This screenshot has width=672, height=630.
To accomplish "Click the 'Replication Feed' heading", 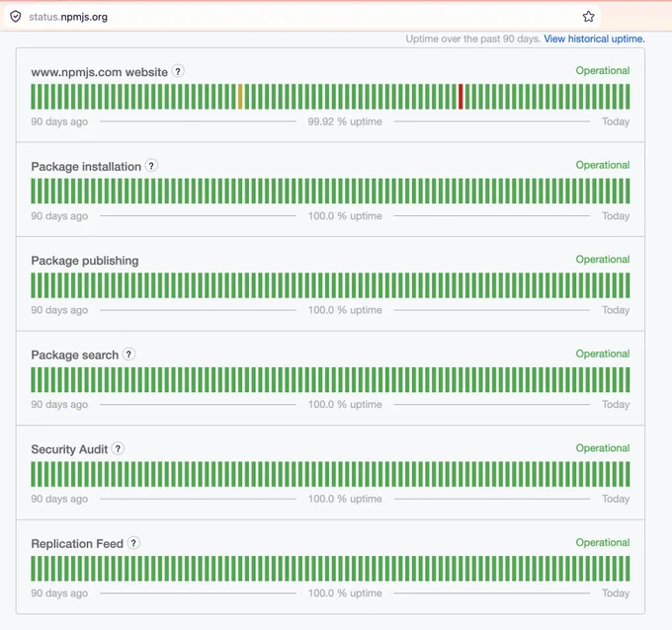I will click(77, 544).
